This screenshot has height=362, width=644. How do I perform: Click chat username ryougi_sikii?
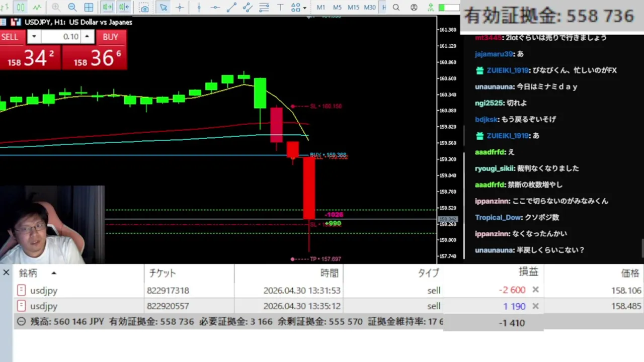[495, 168]
